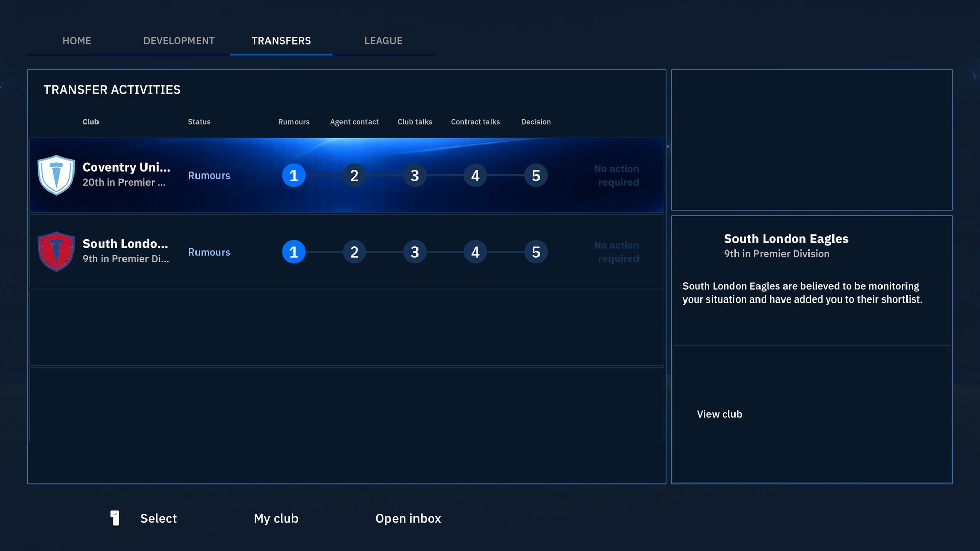Select step 2 circle in Coventry row
The height and width of the screenshot is (551, 980).
coord(354,176)
